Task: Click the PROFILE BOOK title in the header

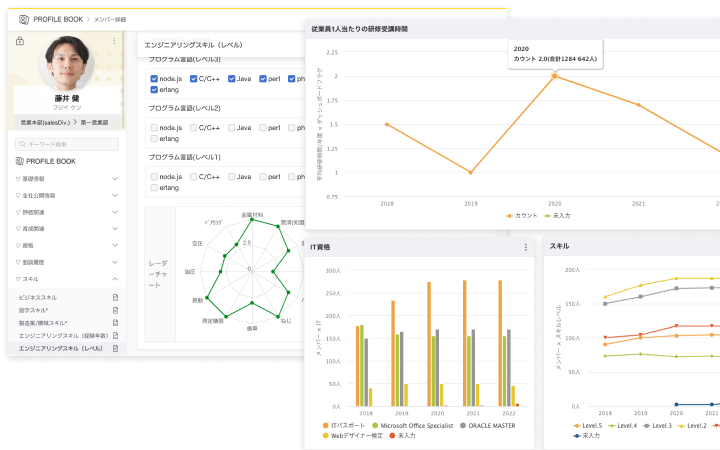Action: point(58,19)
